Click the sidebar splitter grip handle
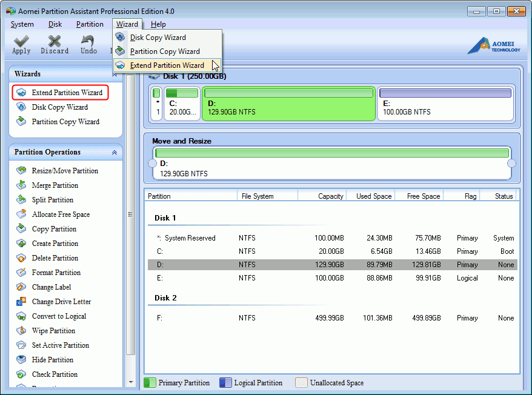 pyautogui.click(x=130, y=214)
